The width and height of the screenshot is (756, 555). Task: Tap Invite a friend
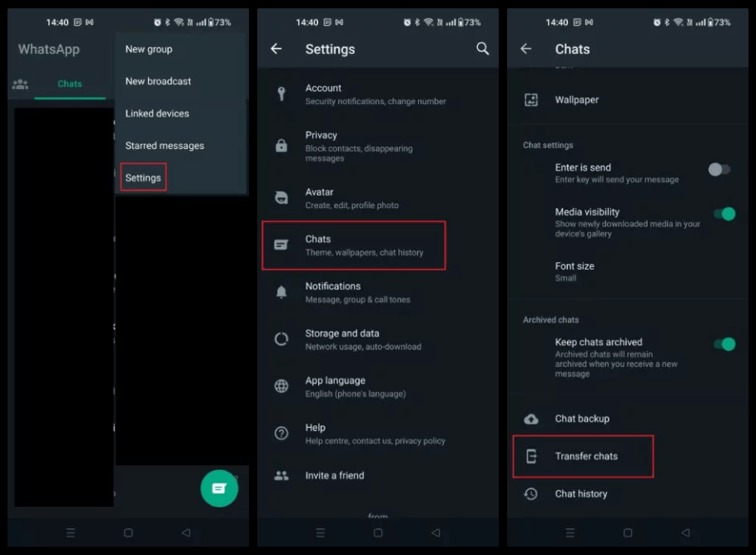pyautogui.click(x=334, y=475)
